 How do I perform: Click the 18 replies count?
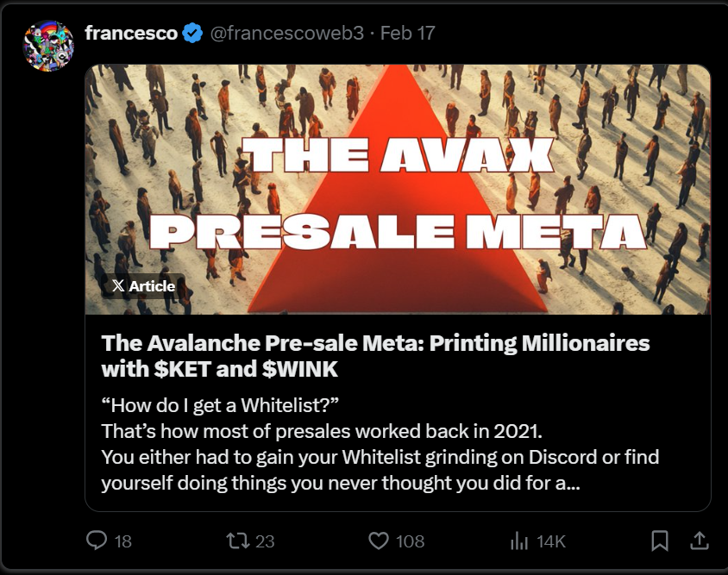point(123,541)
